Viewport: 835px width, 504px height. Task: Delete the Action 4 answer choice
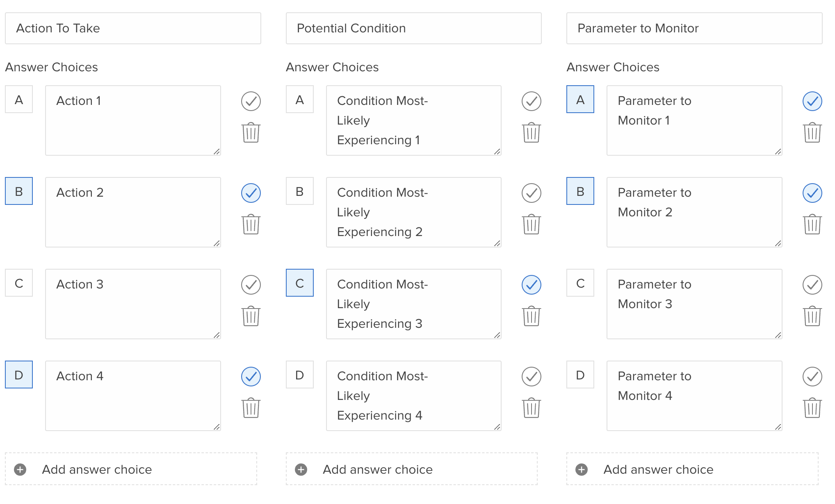(251, 408)
